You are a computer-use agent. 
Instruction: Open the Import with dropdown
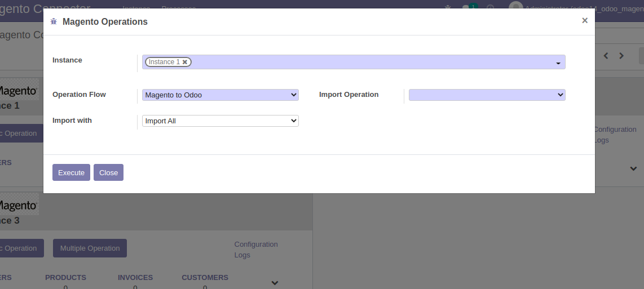point(220,121)
